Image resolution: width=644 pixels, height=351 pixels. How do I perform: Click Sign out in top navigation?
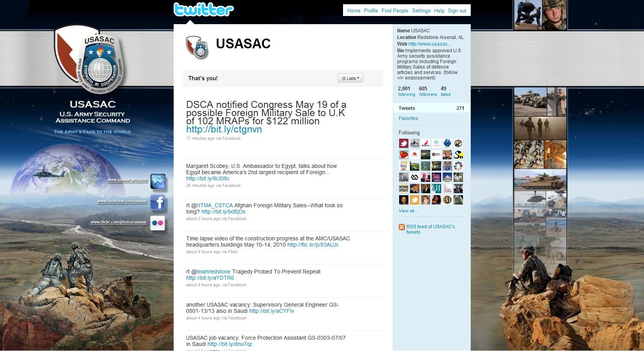(457, 11)
